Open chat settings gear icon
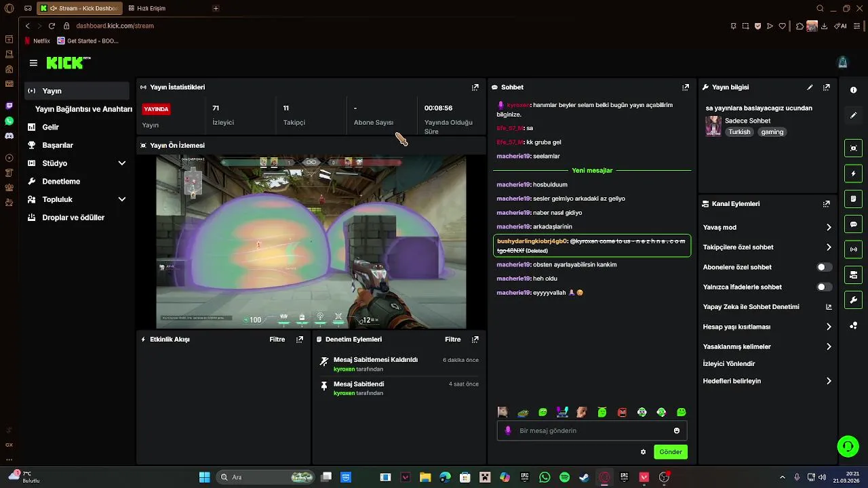Image resolution: width=868 pixels, height=488 pixels. click(x=643, y=452)
